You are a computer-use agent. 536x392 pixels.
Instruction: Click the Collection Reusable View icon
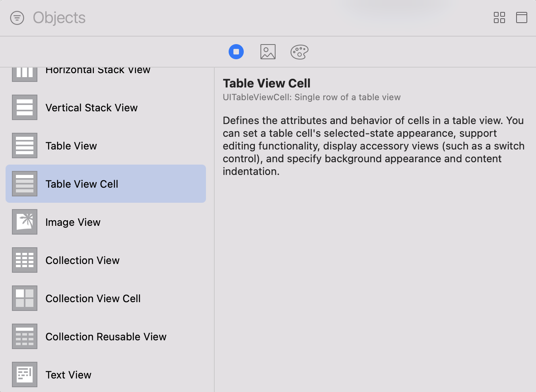point(25,336)
